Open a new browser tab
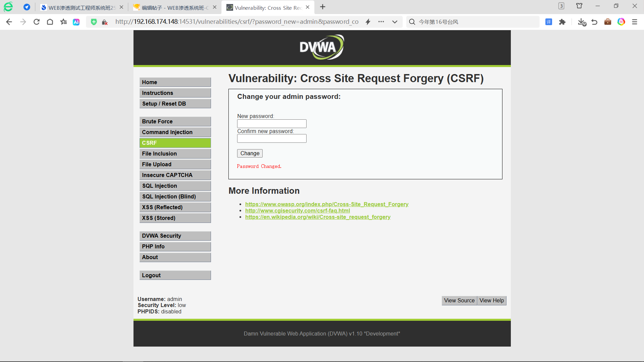Image resolution: width=644 pixels, height=362 pixels. tap(322, 7)
